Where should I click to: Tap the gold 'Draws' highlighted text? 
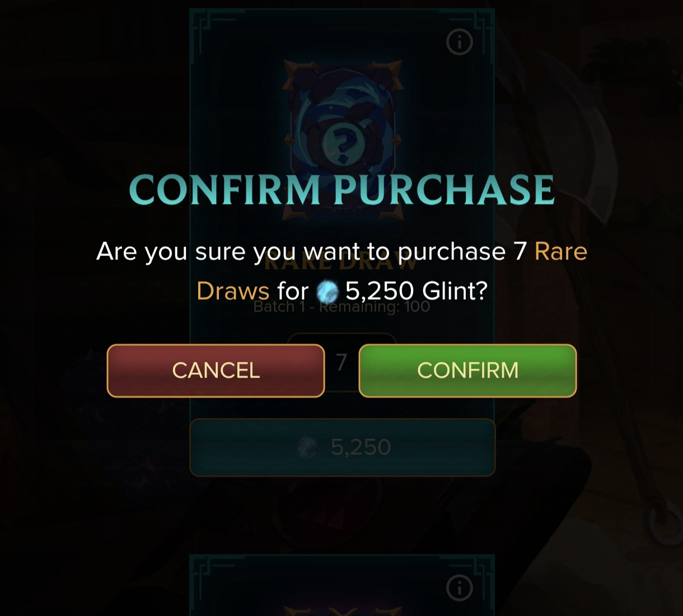(x=233, y=291)
